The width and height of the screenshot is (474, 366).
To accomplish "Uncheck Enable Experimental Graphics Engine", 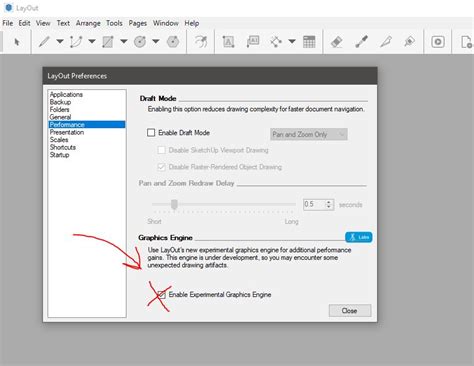I will point(161,295).
